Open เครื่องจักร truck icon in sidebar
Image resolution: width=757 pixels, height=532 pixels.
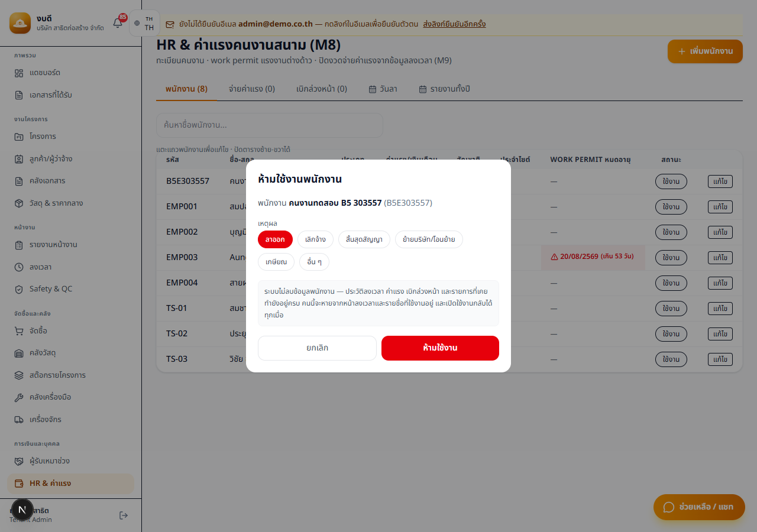[19, 420]
